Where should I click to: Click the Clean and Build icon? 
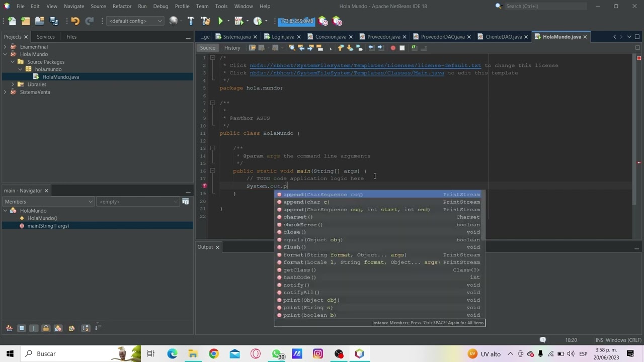coord(205,21)
